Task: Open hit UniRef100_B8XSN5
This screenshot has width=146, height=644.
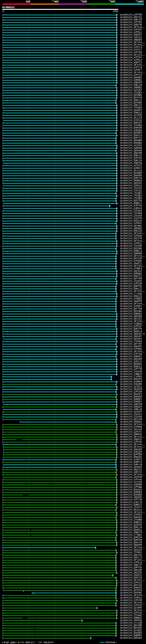Action: click(x=131, y=625)
